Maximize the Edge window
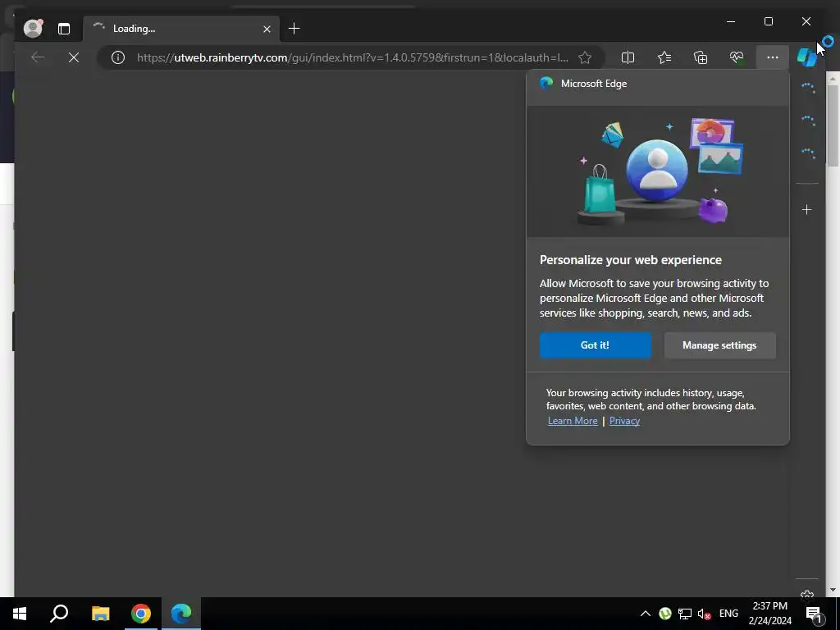 click(x=768, y=21)
